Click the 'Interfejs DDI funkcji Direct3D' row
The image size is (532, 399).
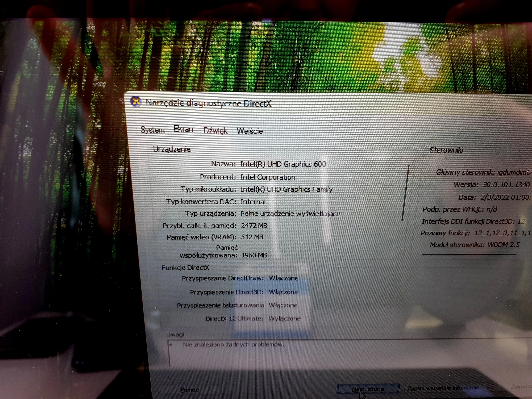473,221
